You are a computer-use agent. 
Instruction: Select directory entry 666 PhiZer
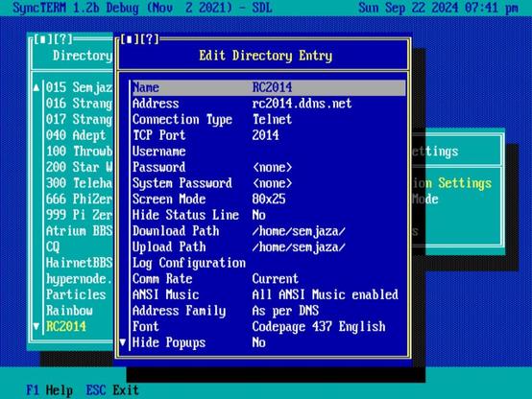tap(79, 199)
